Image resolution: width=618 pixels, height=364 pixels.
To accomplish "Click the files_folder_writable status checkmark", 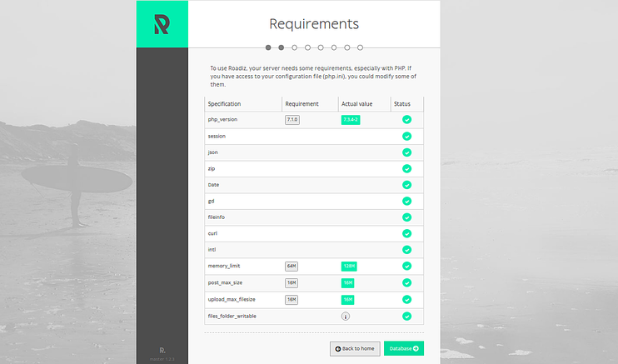I will tap(406, 316).
